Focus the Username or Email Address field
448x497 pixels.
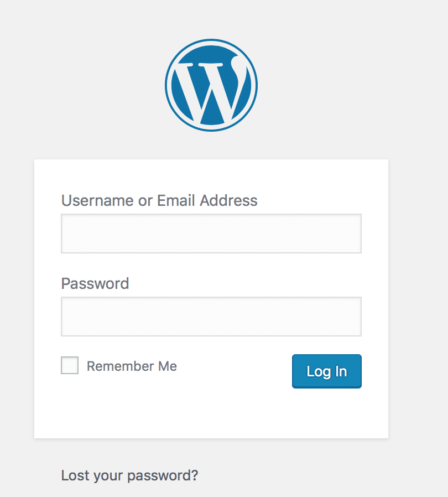pos(211,234)
